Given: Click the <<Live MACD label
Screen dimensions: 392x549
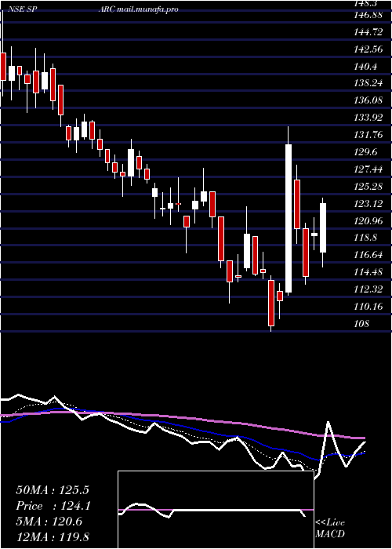Looking at the screenshot, I should coord(330,529).
